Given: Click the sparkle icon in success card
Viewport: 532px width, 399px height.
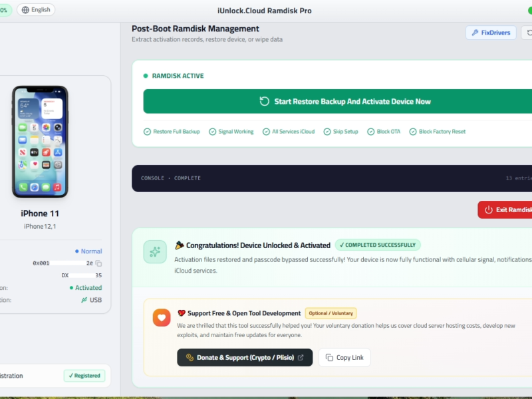Looking at the screenshot, I should (x=155, y=252).
